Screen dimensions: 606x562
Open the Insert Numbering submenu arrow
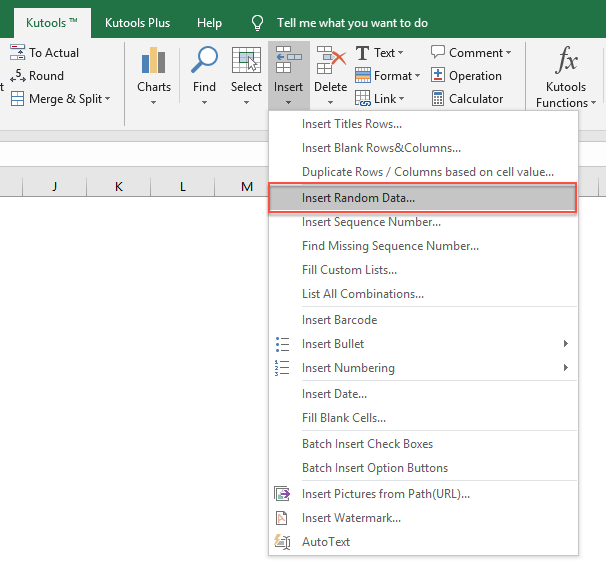(x=566, y=368)
